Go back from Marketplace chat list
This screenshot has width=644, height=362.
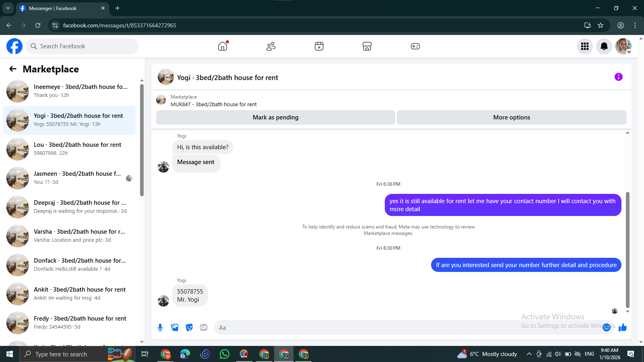click(x=13, y=69)
